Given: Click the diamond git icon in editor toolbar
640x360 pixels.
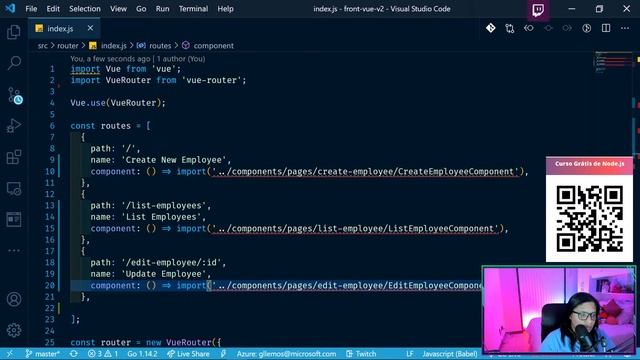Looking at the screenshot, I should [x=491, y=28].
